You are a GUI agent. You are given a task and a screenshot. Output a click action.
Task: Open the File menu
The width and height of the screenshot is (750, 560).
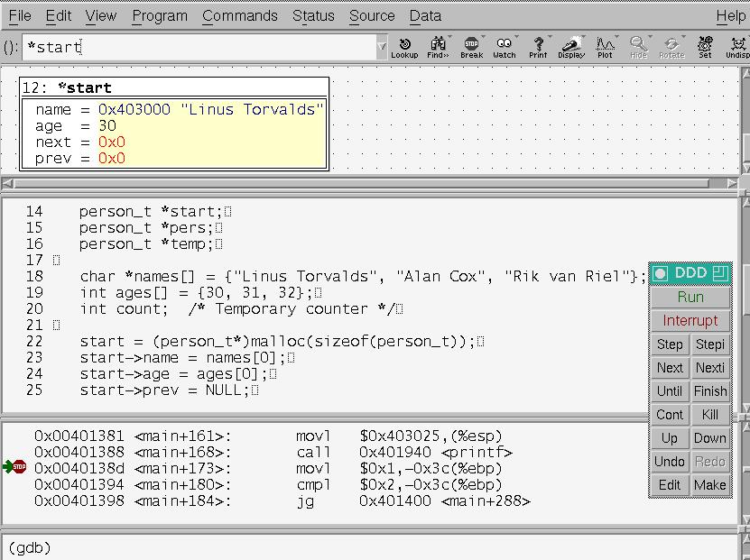point(20,15)
